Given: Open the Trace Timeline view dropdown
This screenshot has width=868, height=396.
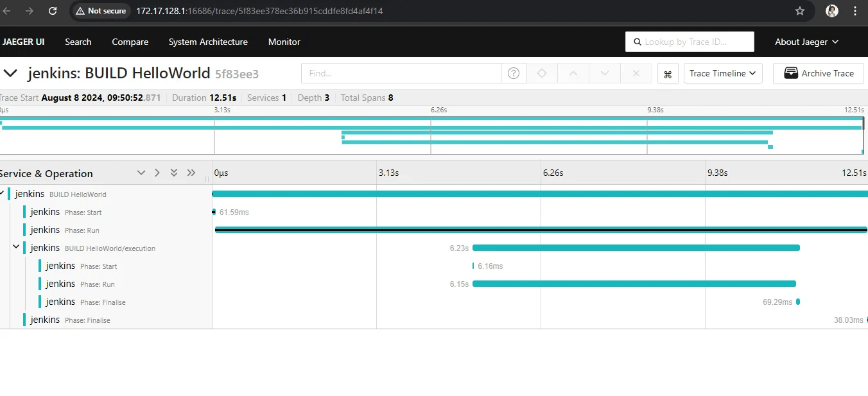Looking at the screenshot, I should pyautogui.click(x=723, y=73).
